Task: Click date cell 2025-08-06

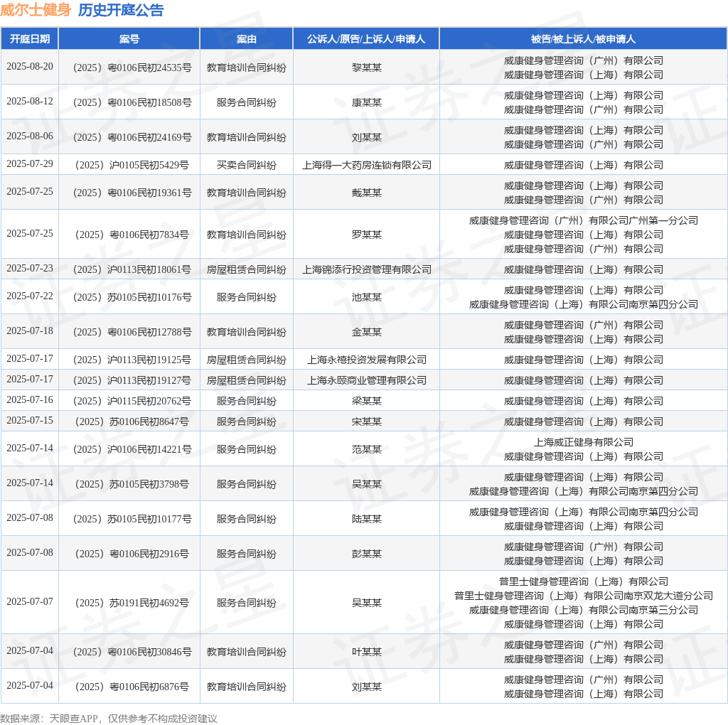Action: (x=30, y=136)
